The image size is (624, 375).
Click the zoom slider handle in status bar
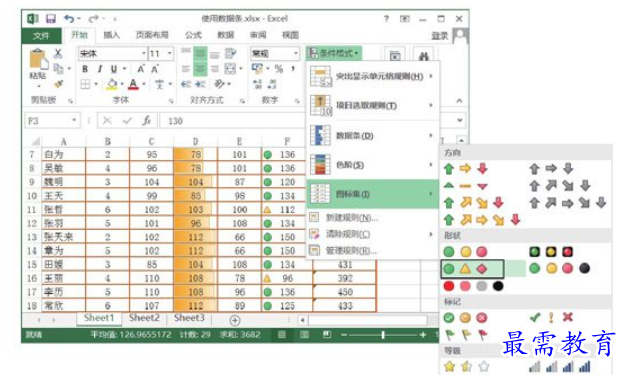tap(383, 335)
